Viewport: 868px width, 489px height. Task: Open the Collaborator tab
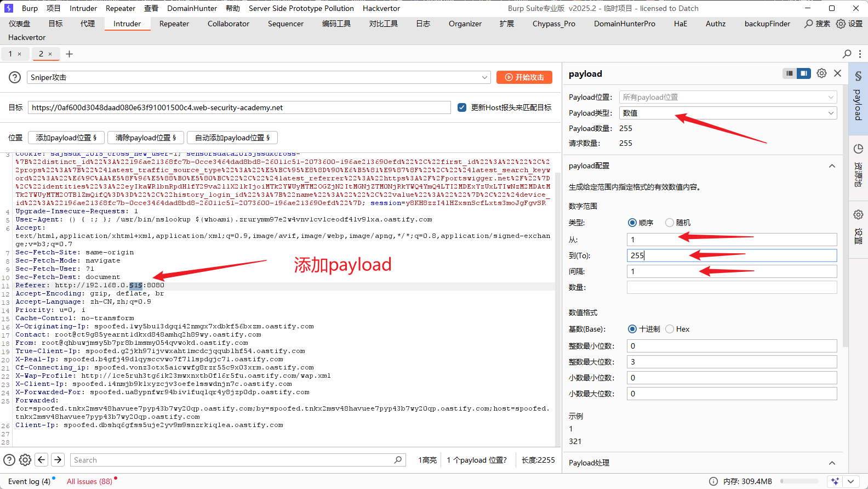229,24
